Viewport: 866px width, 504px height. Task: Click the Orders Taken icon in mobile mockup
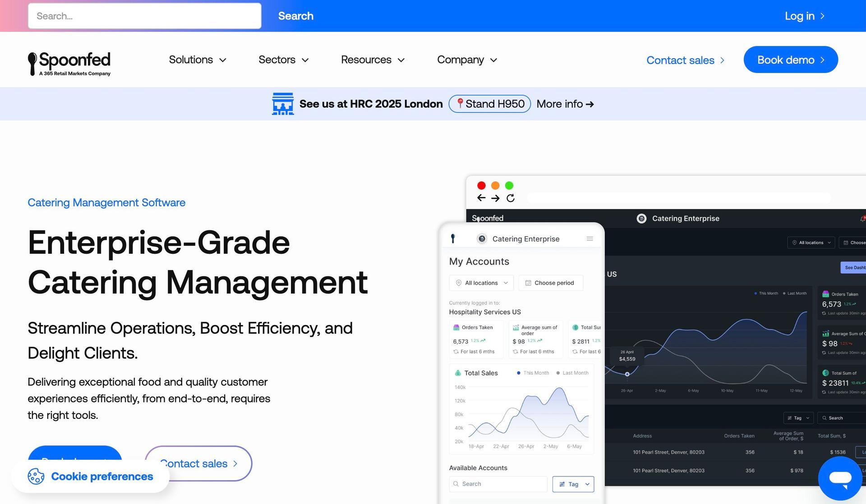tap(456, 327)
